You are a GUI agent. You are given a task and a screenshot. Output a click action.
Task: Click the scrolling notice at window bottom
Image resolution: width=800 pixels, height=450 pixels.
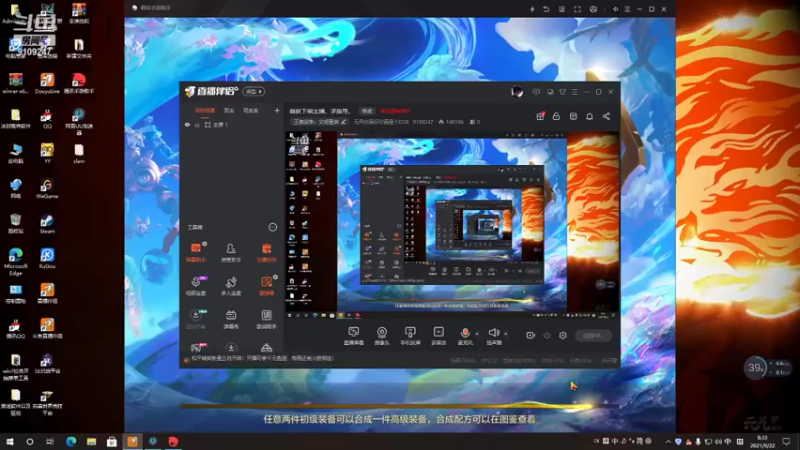point(263,359)
